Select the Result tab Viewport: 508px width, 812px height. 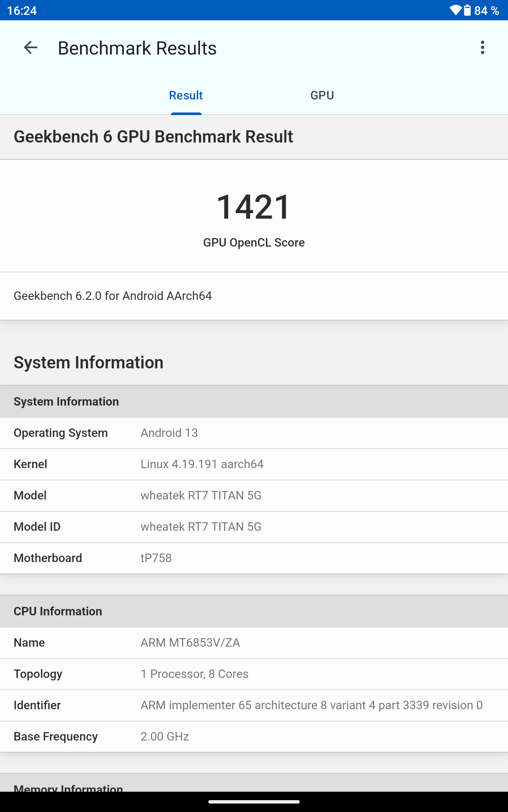pos(186,96)
